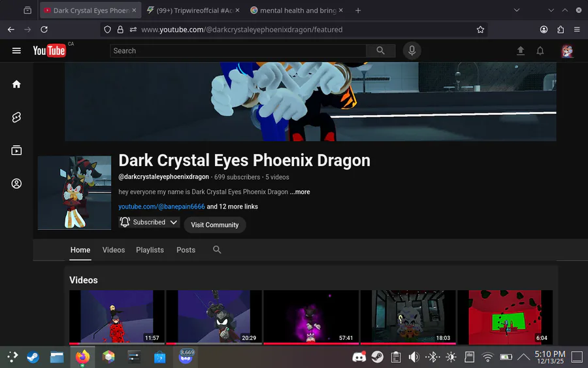The image size is (588, 368).
Task: Go back with browser back arrow
Action: pyautogui.click(x=11, y=29)
